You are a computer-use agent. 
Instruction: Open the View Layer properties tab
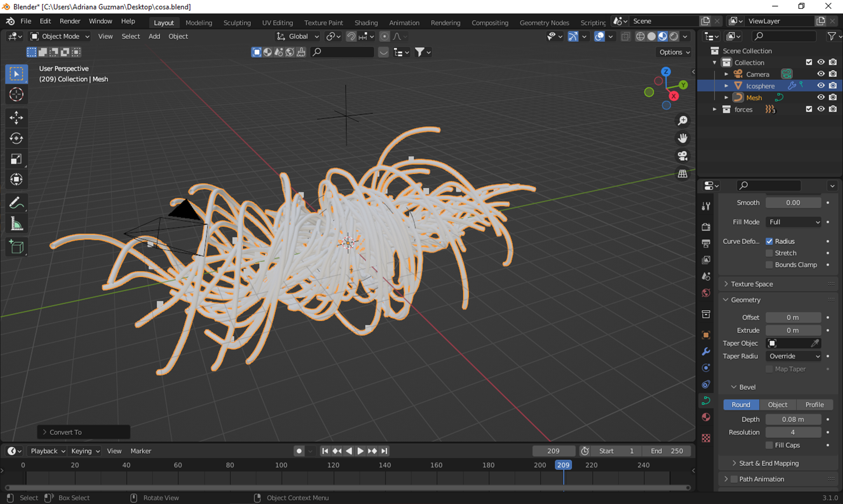coord(706,260)
